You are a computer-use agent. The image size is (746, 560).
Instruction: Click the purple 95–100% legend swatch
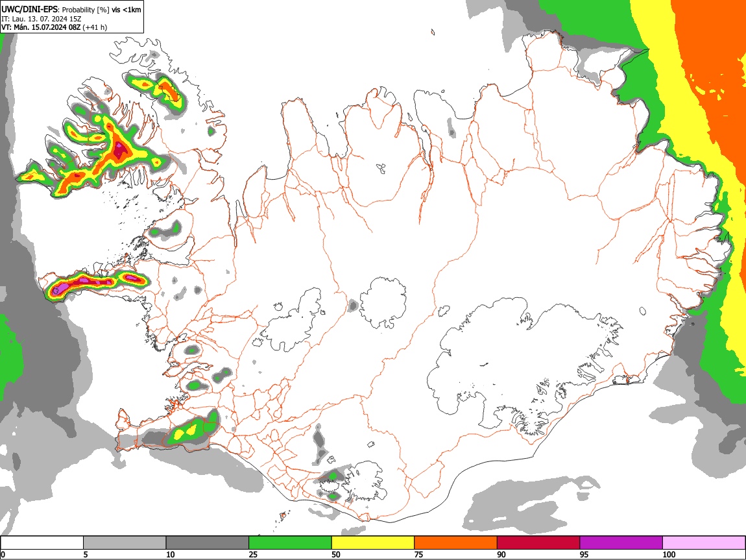[x=621, y=543]
